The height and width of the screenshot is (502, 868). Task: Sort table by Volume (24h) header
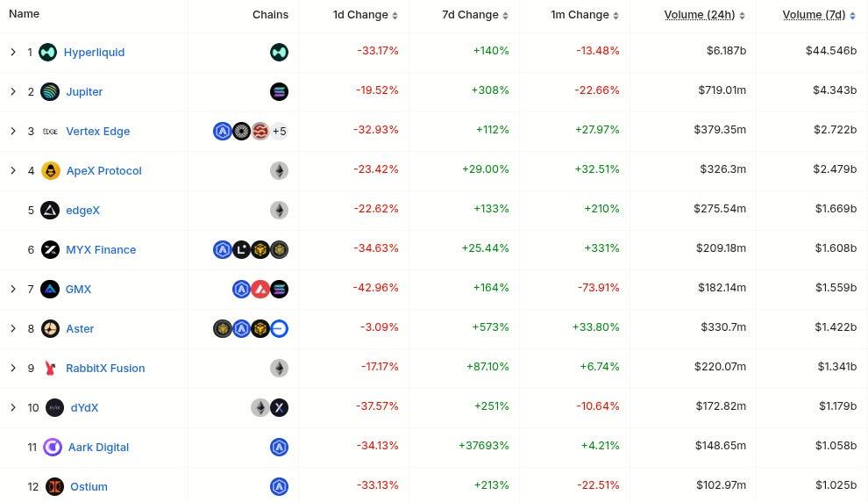[702, 15]
